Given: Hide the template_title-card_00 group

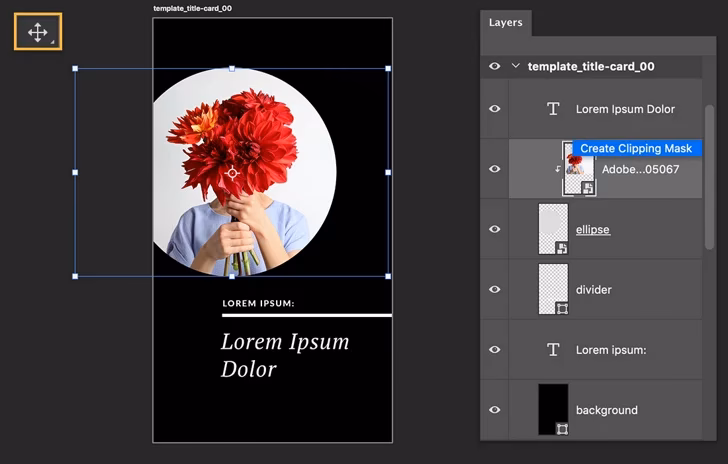Looking at the screenshot, I should coord(494,66).
